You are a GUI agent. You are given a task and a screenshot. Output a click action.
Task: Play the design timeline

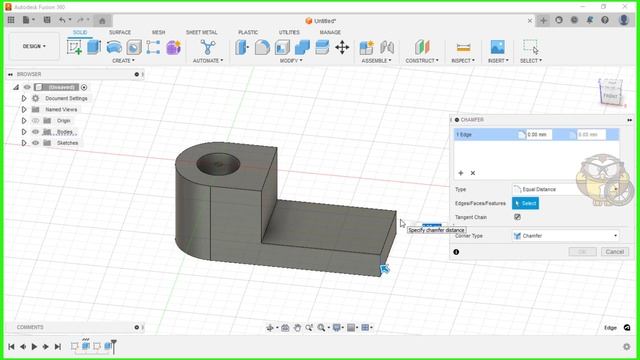pos(34,347)
